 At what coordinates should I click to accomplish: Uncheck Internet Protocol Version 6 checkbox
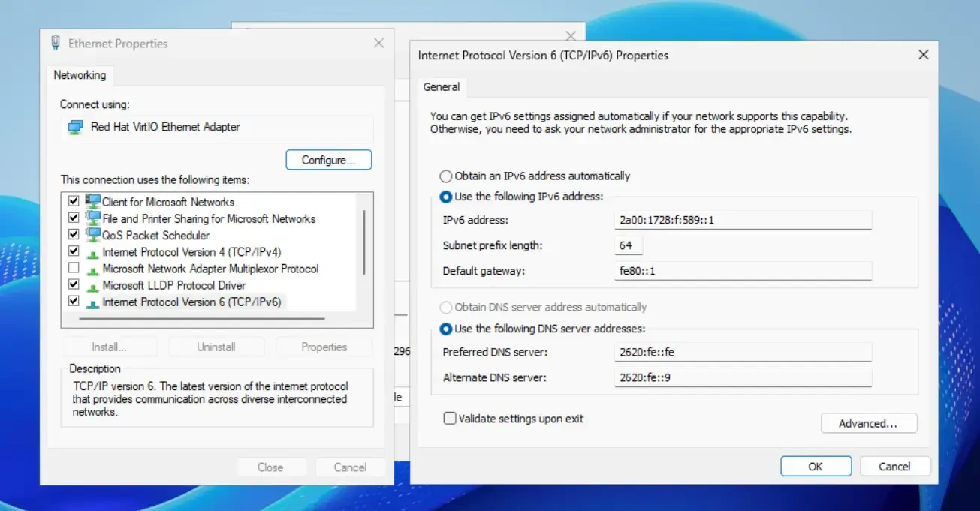click(x=74, y=302)
